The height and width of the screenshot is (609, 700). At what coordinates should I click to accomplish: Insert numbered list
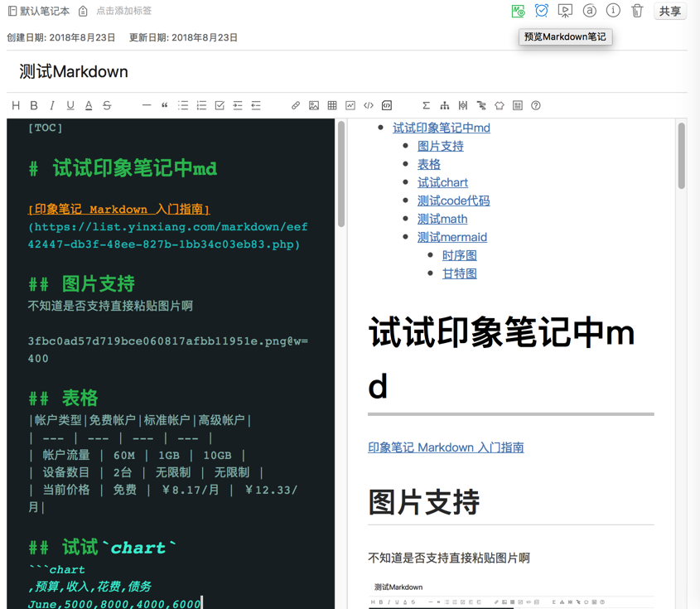coord(202,105)
